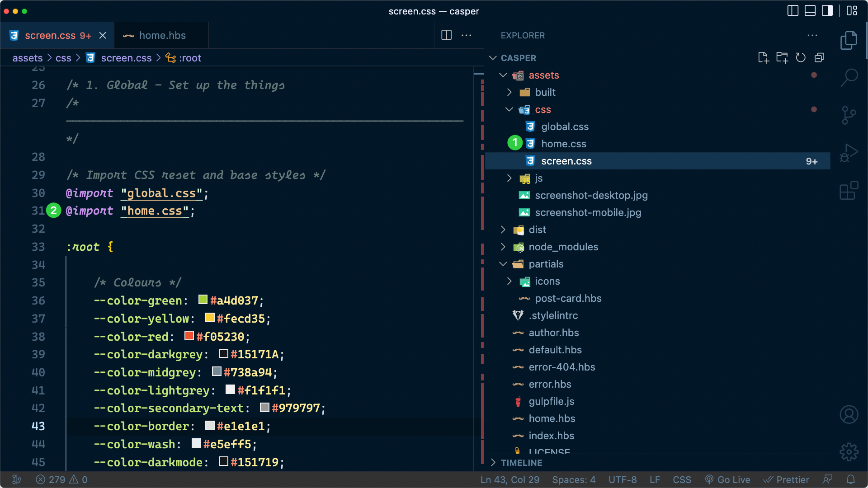Start the Go Live server

coord(728,479)
